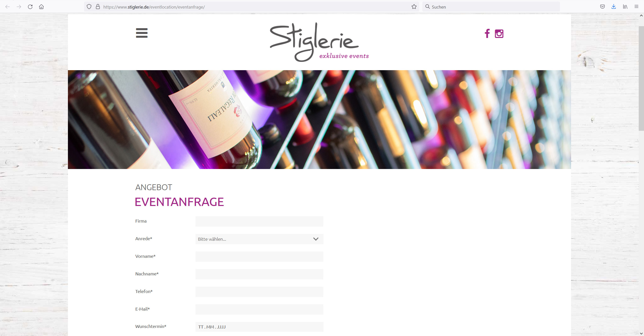Show tracking protection shield info
Image resolution: width=644 pixels, height=336 pixels.
pyautogui.click(x=89, y=7)
